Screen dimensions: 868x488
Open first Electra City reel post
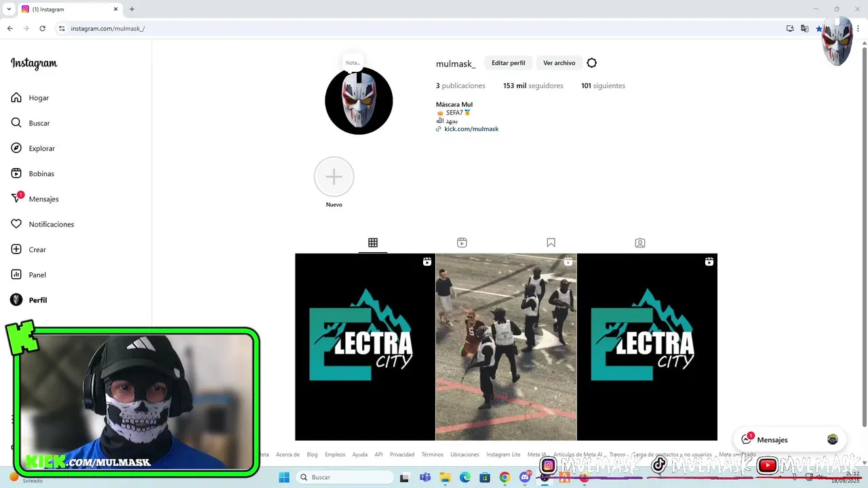tap(365, 347)
